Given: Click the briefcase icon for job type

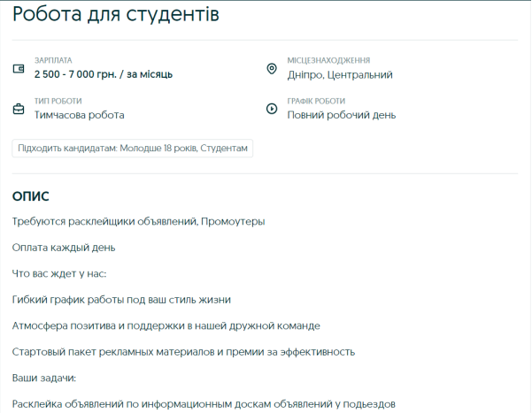Looking at the screenshot, I should [19, 109].
